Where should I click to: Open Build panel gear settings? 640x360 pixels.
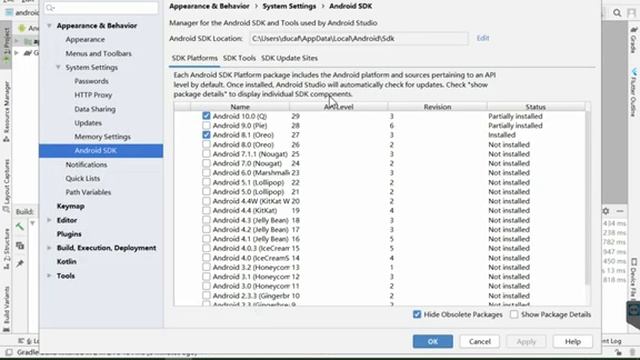click(606, 211)
